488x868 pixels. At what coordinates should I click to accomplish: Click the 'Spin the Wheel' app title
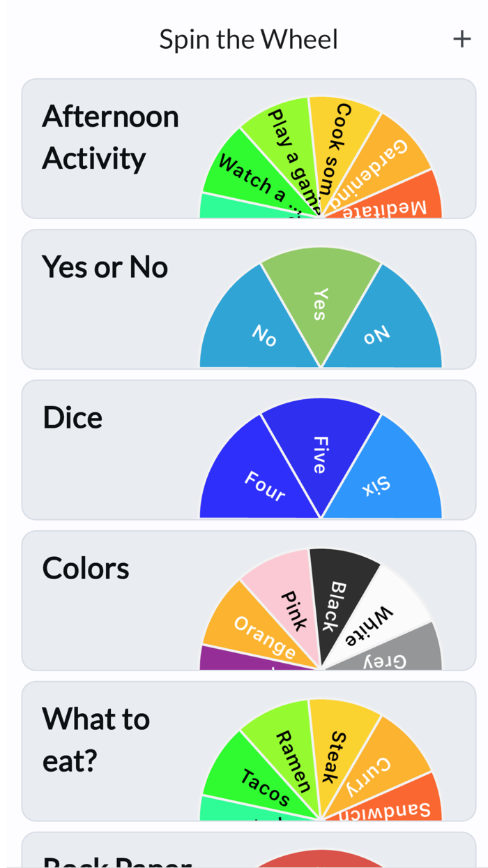tap(248, 38)
